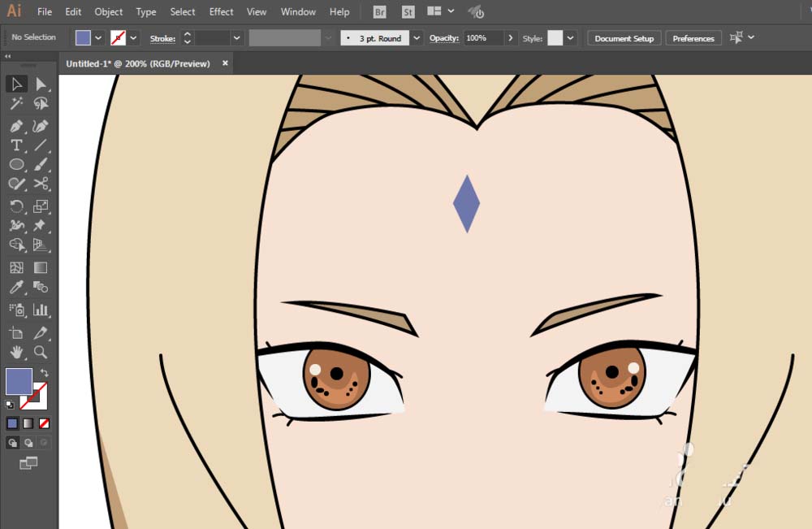Select the Perspective Grid tool
Viewport: 812px width, 529px height.
pos(41,245)
